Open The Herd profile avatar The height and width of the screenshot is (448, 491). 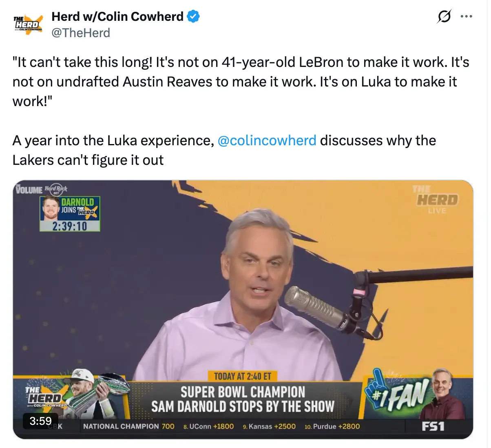(x=28, y=24)
